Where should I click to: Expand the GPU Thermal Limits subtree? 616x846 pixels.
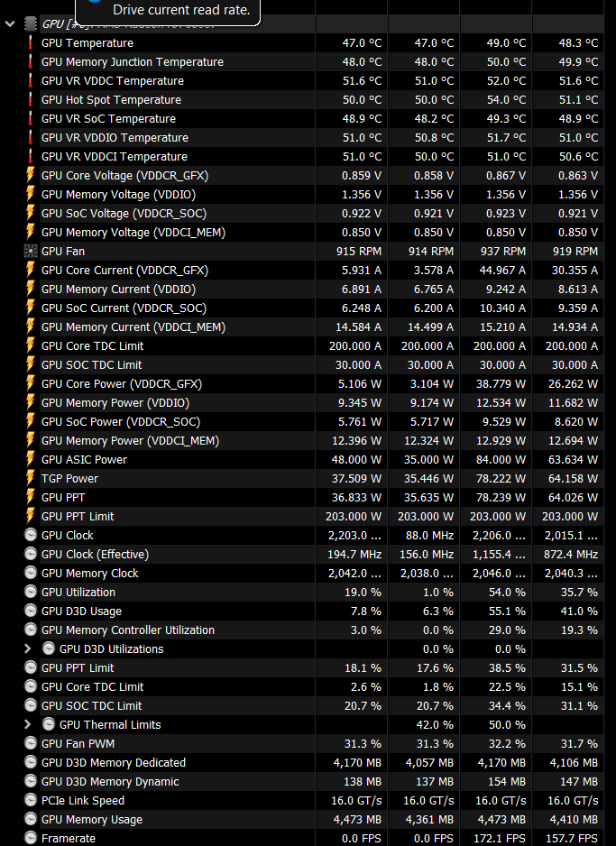pyautogui.click(x=28, y=724)
